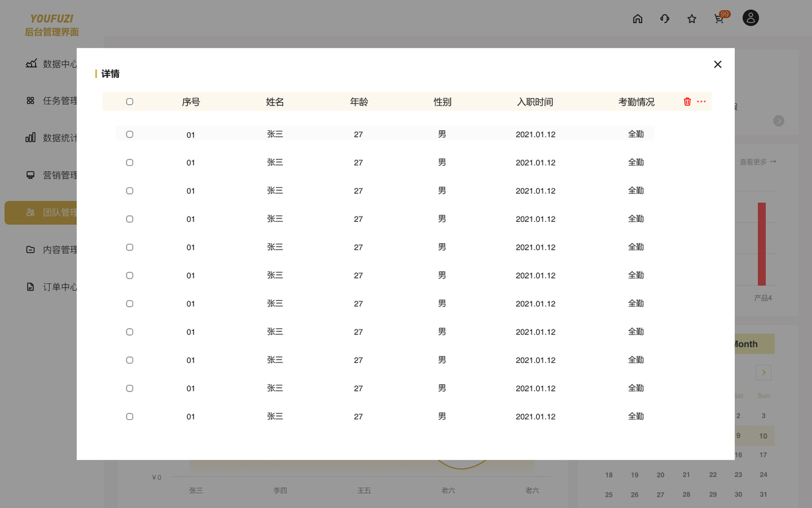Toggle the select-all checkbox in table header
The width and height of the screenshot is (812, 508).
(x=130, y=102)
